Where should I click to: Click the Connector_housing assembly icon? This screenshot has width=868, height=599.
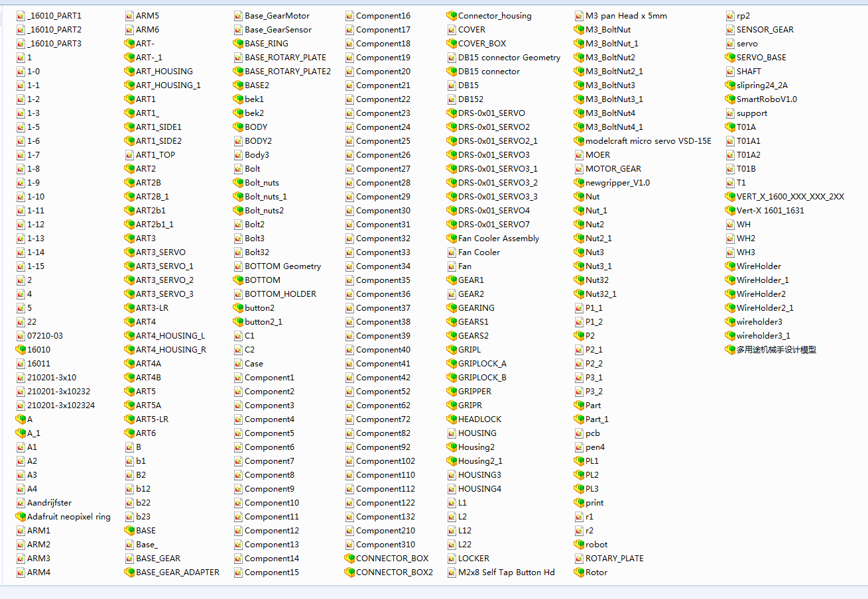[x=452, y=16]
